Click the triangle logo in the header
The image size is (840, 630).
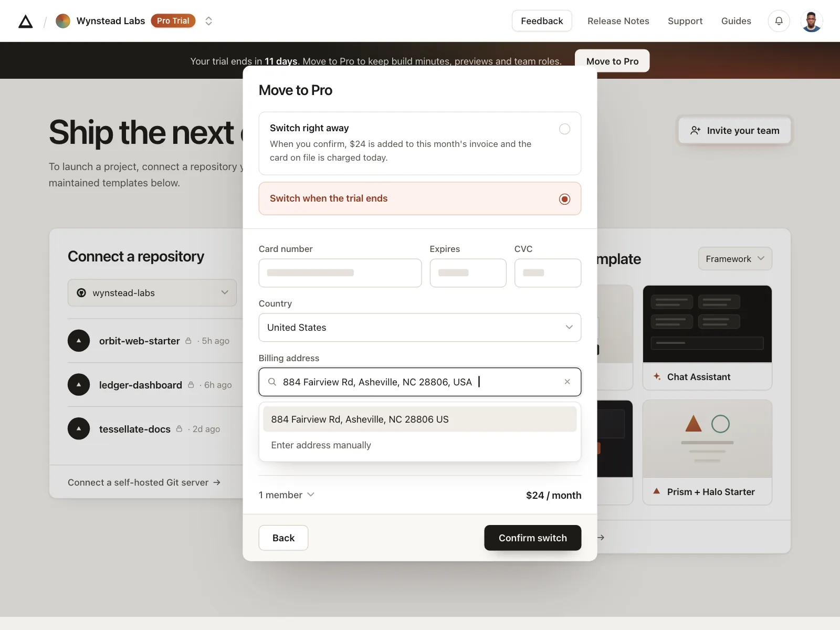(x=26, y=21)
